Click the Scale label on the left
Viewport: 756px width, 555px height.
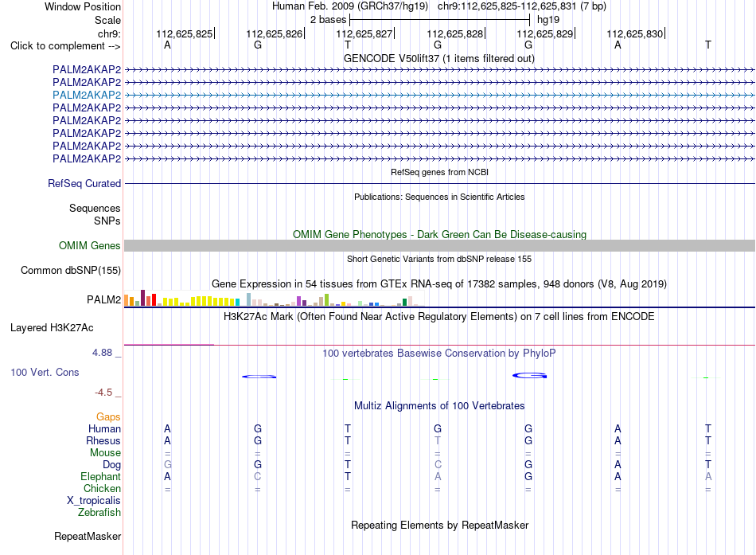click(107, 20)
